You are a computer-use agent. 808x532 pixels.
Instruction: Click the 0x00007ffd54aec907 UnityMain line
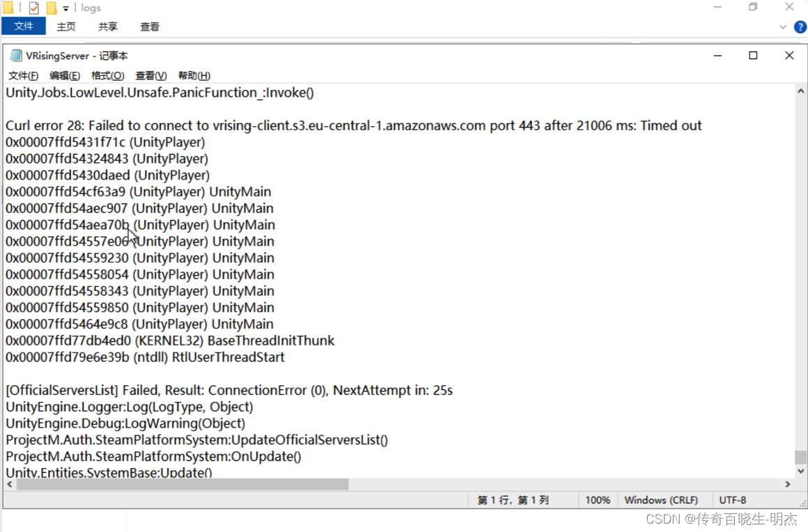[139, 208]
